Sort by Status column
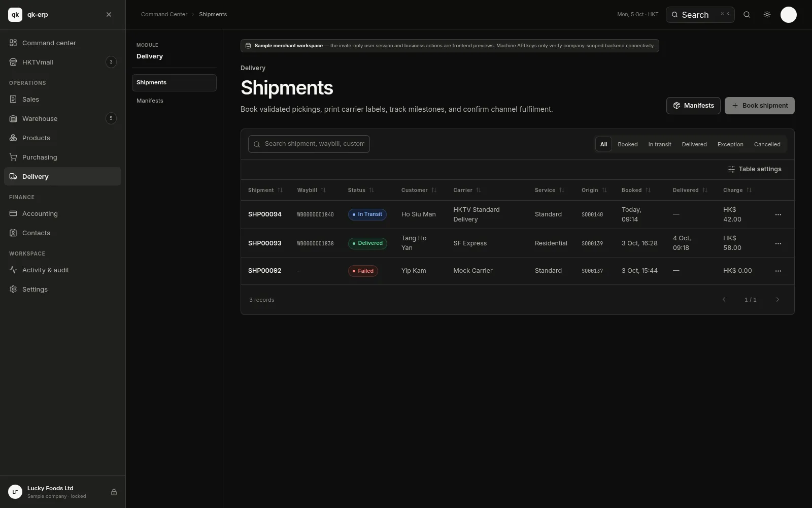The image size is (812, 508). [x=361, y=190]
